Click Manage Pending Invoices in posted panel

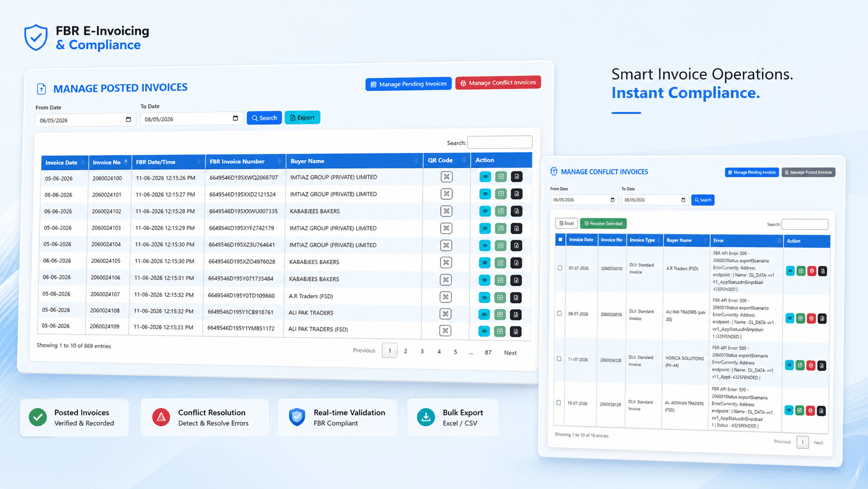point(409,84)
